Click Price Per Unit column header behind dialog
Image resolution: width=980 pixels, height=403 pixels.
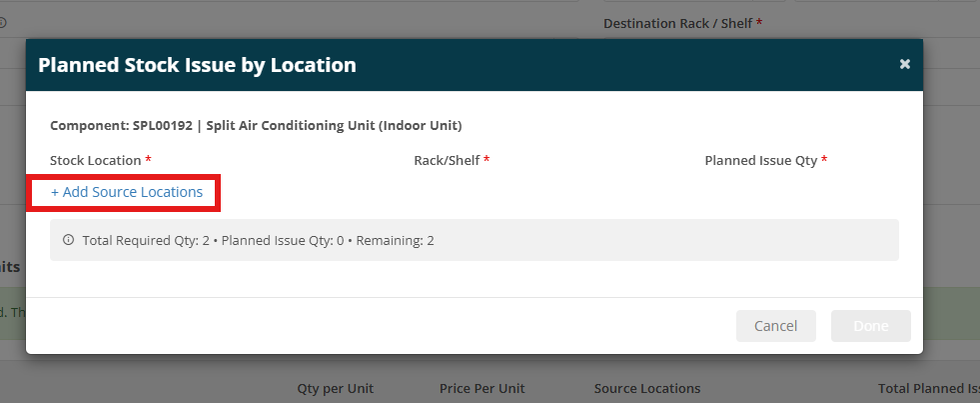pos(482,389)
